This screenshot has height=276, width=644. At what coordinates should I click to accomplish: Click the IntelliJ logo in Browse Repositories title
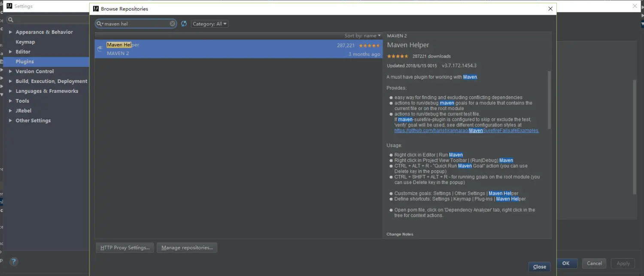96,9
